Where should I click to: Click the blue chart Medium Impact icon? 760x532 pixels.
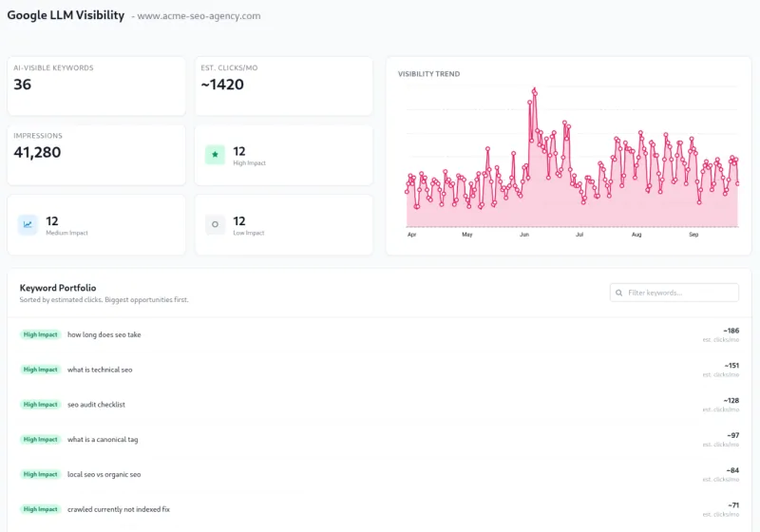pos(28,224)
